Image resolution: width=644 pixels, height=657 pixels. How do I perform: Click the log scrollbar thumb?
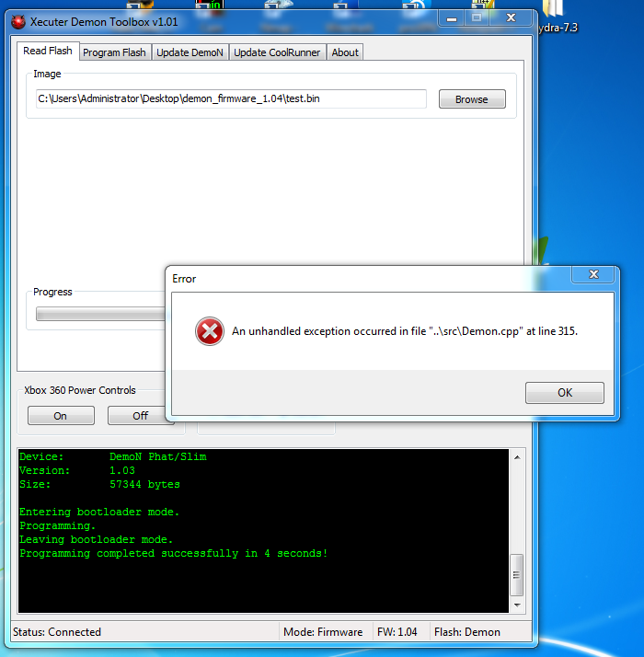517,575
